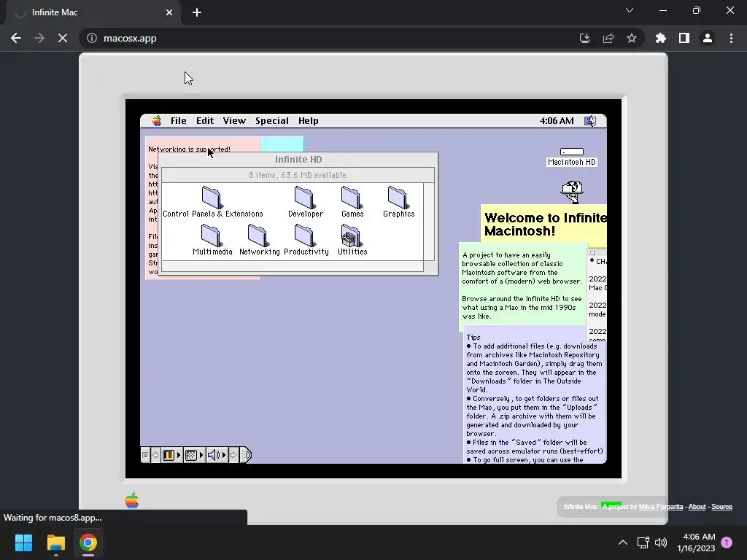Open the View menu
Image resolution: width=747 pixels, height=560 pixels.
234,121
